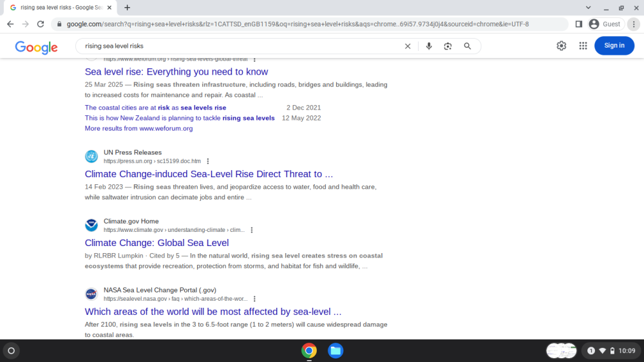Image resolution: width=644 pixels, height=362 pixels.
Task: Click the NASA favicon icon
Action: click(x=91, y=294)
